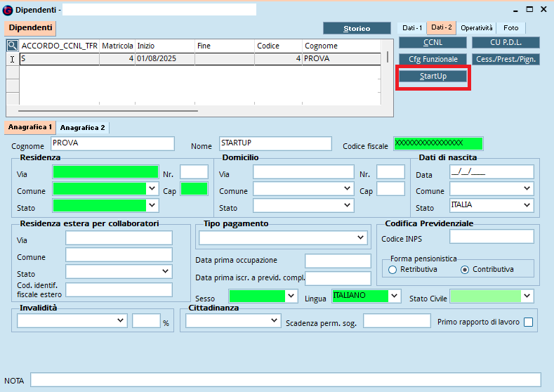Click the Residenza Cap field

coord(194,189)
